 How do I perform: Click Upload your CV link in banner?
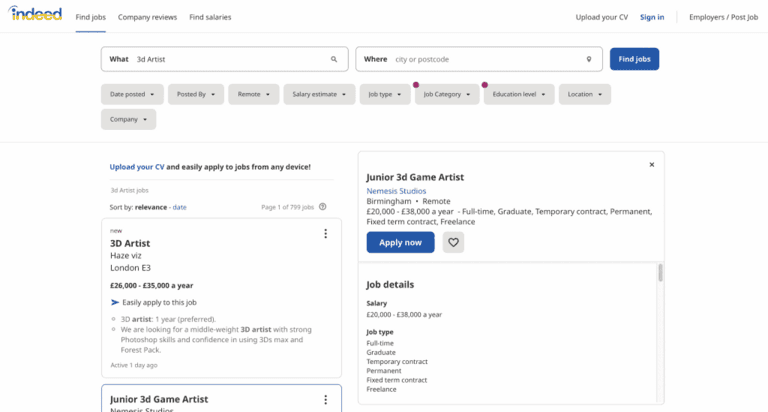(137, 167)
